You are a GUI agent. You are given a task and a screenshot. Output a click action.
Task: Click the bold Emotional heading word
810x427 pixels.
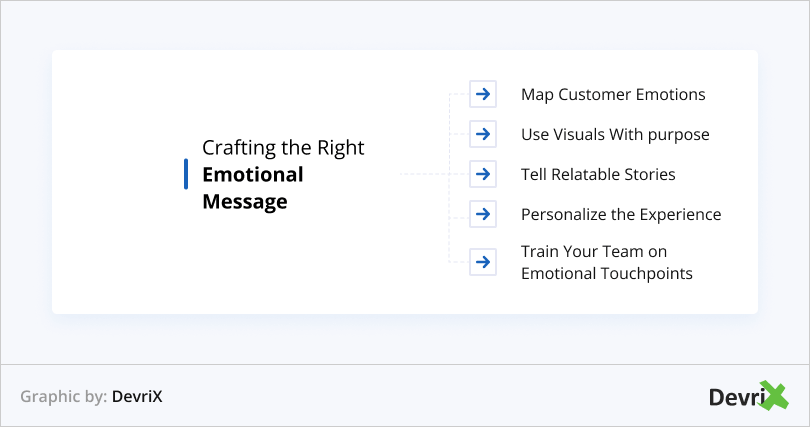[x=253, y=175]
